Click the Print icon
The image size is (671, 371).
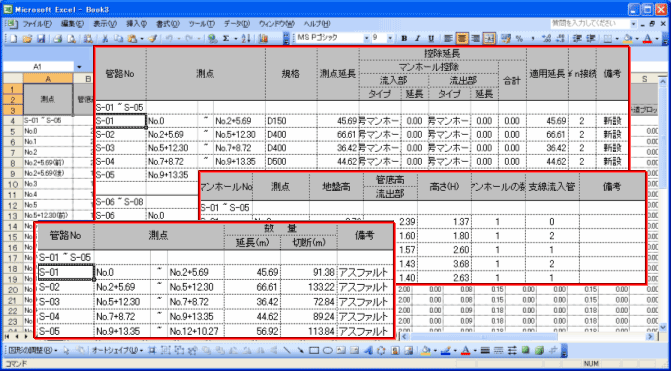click(x=57, y=39)
